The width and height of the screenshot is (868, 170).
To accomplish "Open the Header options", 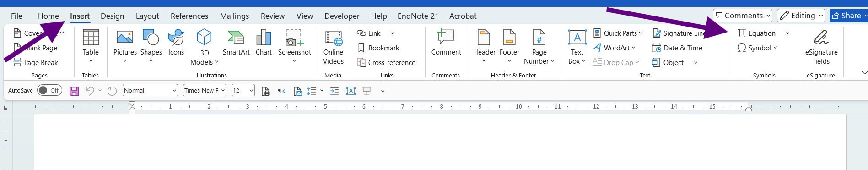I will (484, 46).
